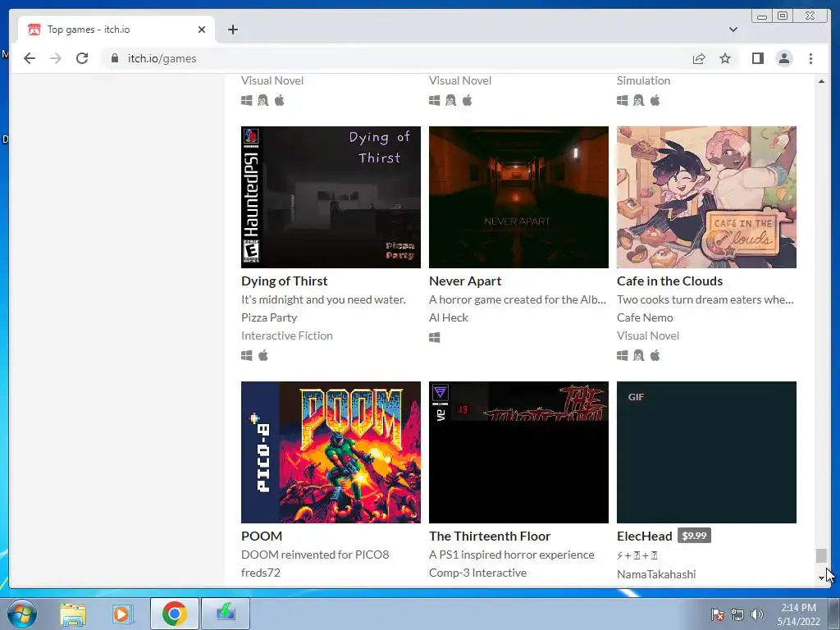This screenshot has width=840, height=630.
Task: Open the Dying of Thirst title link
Action: point(284,281)
